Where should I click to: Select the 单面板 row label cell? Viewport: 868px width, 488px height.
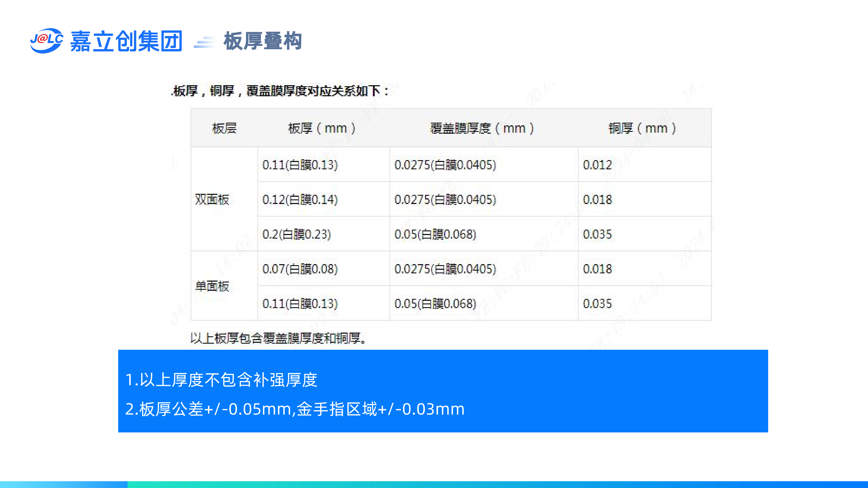point(212,286)
